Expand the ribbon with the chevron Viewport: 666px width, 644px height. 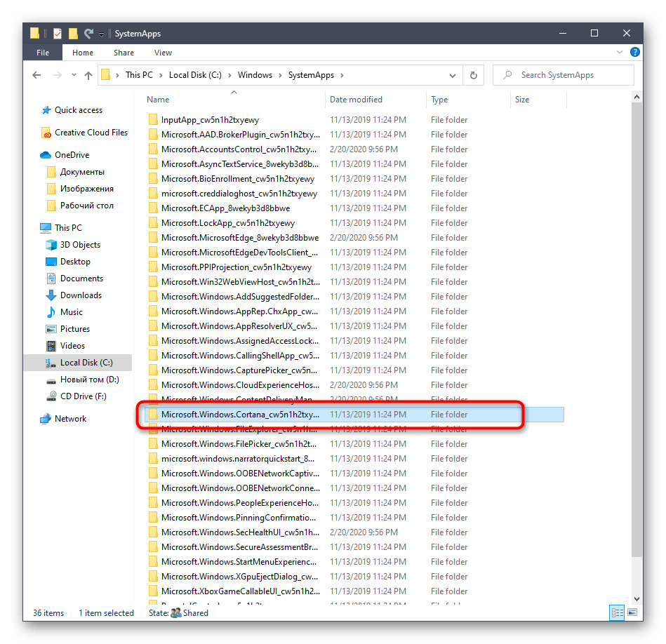pos(619,52)
